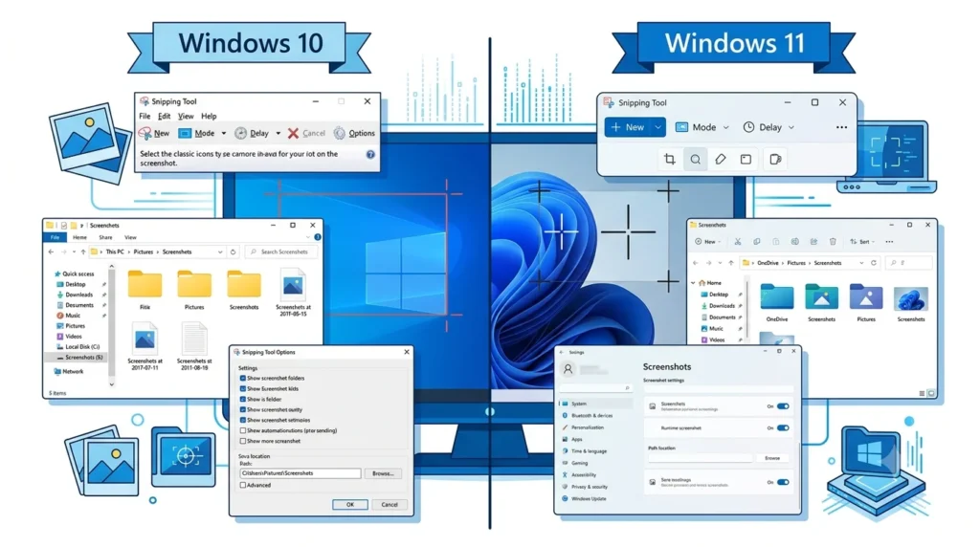The width and height of the screenshot is (980, 547).
Task: Click the user account avatar in Settings
Action: coord(568,369)
